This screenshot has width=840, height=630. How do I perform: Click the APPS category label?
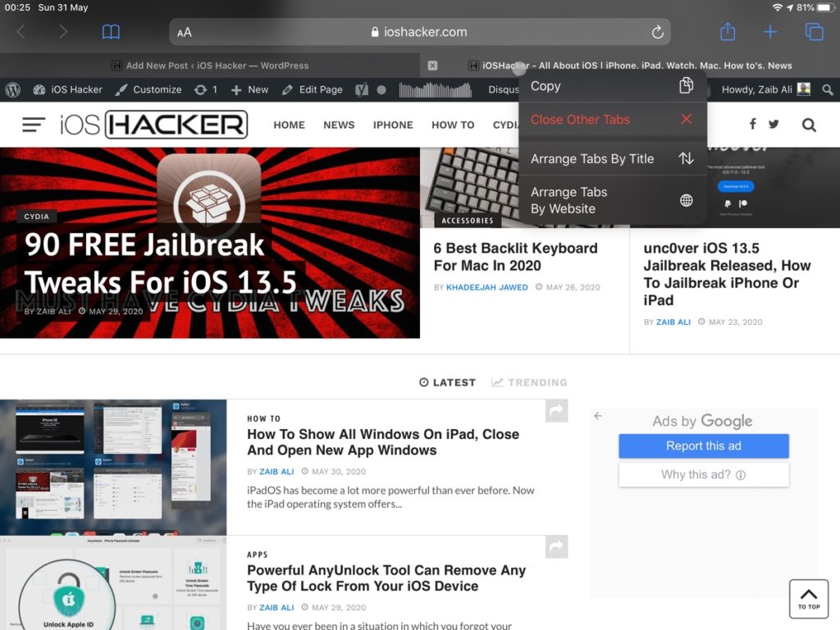click(257, 555)
